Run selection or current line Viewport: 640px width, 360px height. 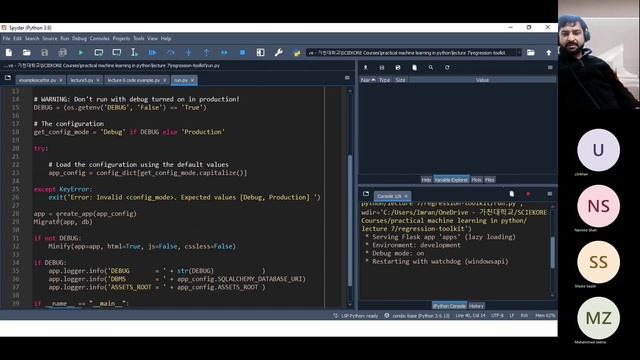[134, 53]
